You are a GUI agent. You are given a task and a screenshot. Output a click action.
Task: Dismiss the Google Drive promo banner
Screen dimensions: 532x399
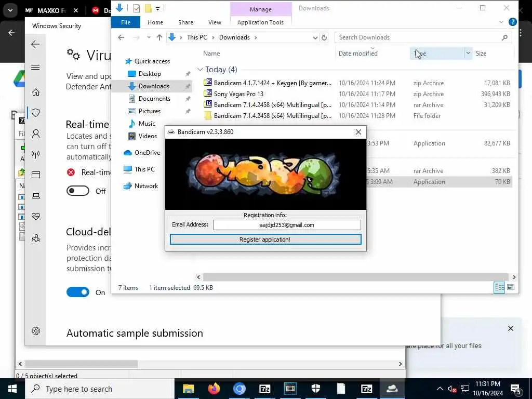tap(510, 328)
